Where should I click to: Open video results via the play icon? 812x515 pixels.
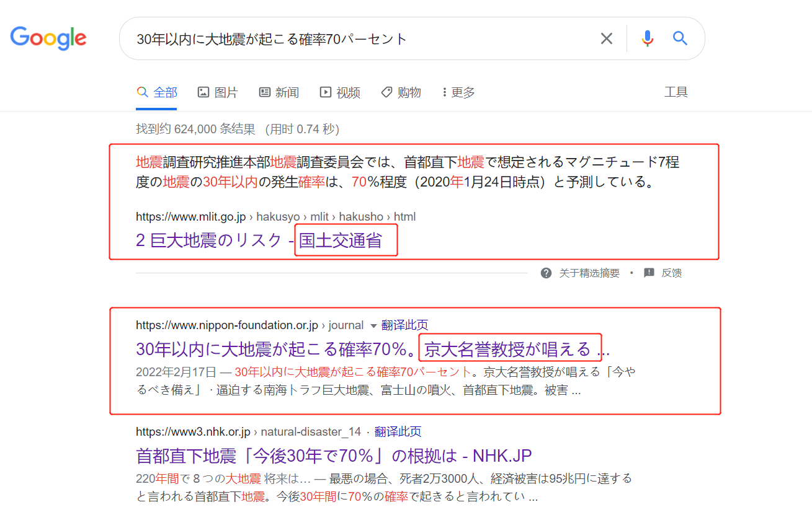325,92
